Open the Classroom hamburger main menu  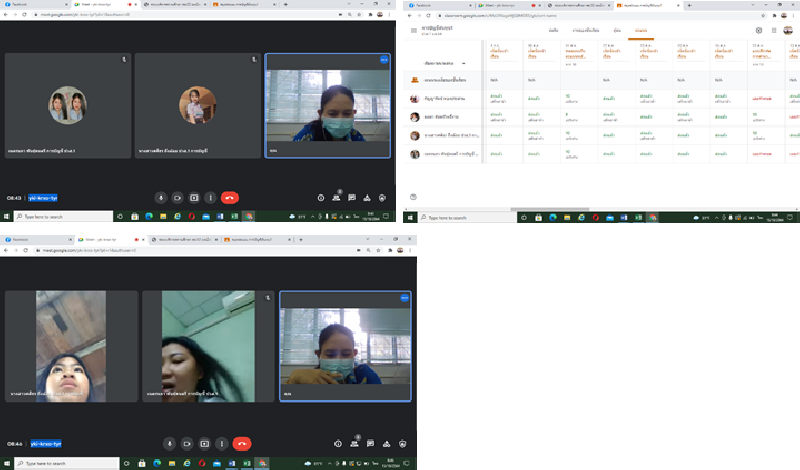tap(414, 31)
